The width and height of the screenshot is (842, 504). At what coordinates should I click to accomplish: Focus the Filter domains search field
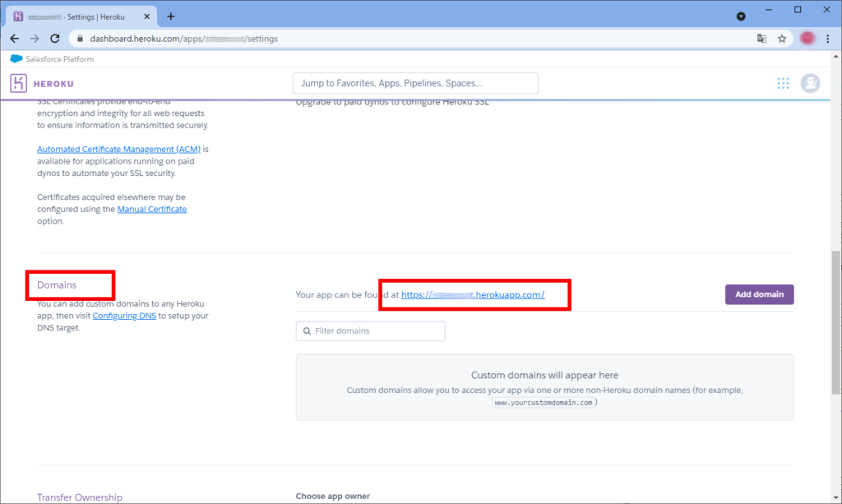coord(371,331)
